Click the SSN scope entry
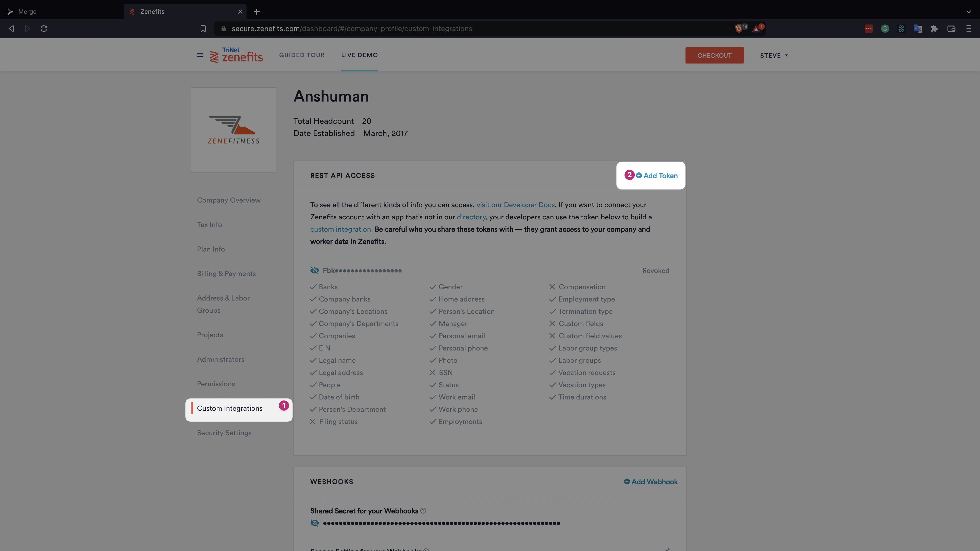The height and width of the screenshot is (551, 980). tap(441, 373)
